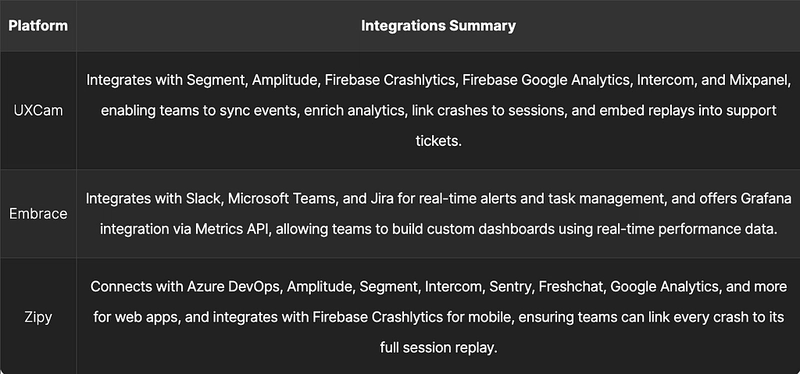
Task: Click 'full session replay' text in Zipy row
Action: click(x=437, y=348)
